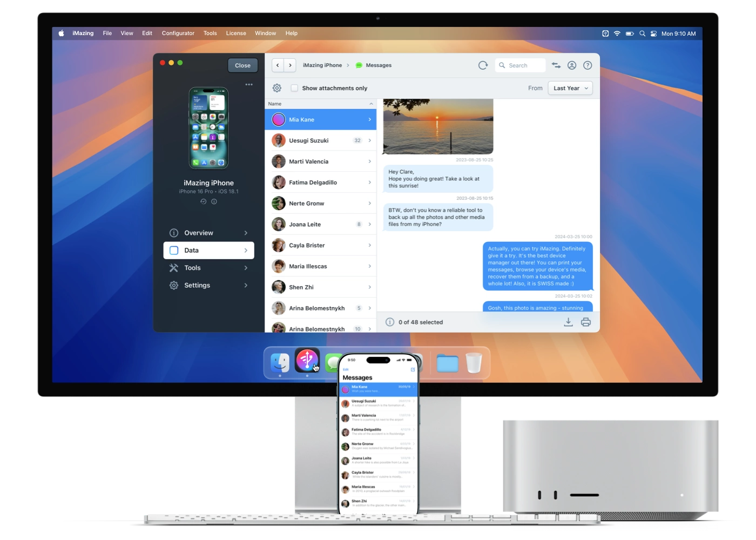
Task: Select the Fatima Delgadillo conversation
Action: pos(320,183)
